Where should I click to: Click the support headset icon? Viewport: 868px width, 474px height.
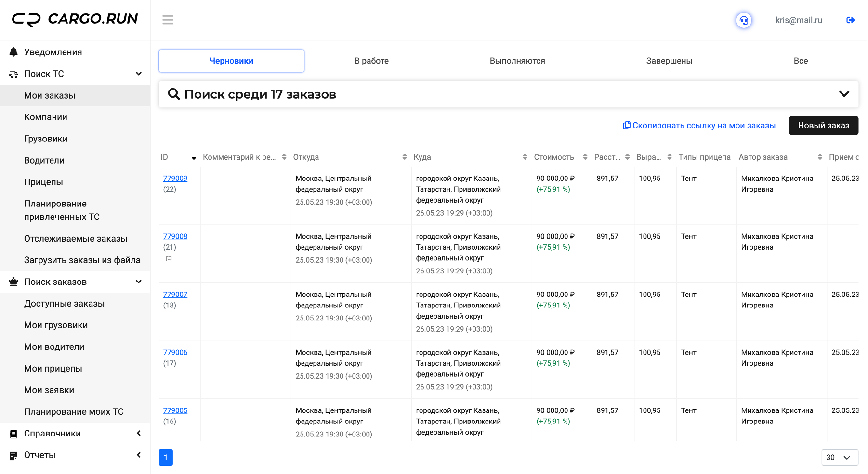click(744, 20)
